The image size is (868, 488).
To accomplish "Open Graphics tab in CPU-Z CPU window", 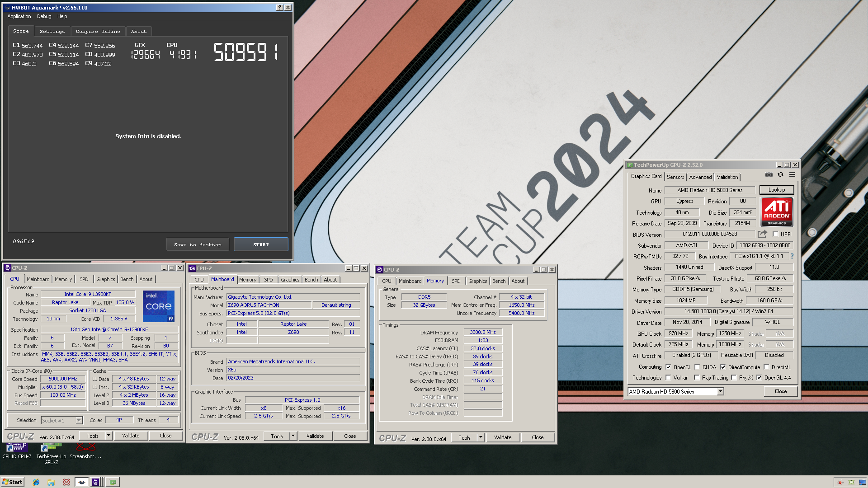I will point(105,279).
